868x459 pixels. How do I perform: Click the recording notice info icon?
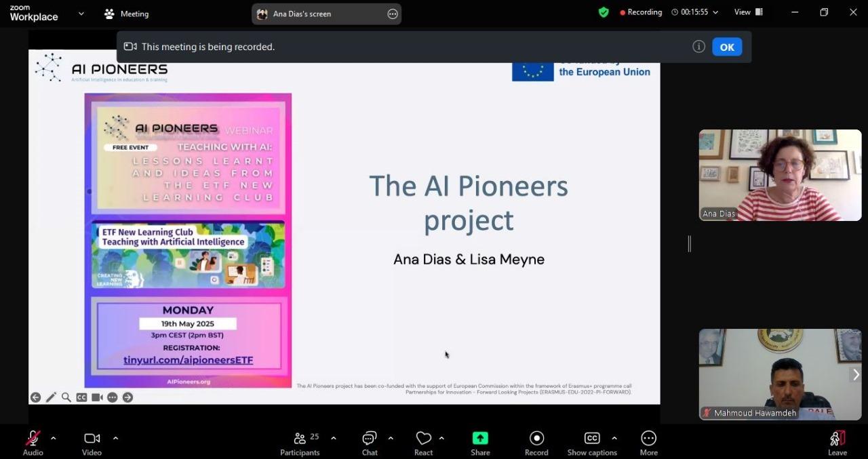point(698,47)
